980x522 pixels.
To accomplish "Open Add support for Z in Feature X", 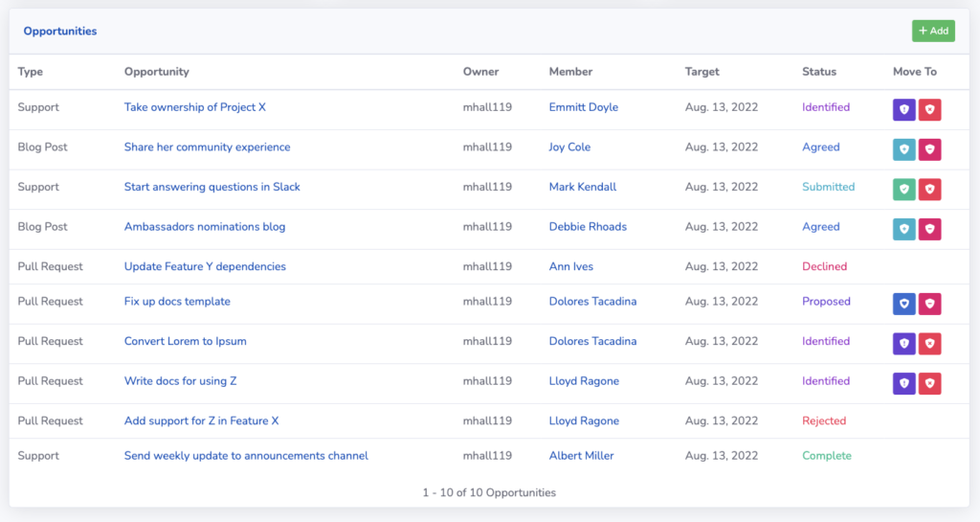I will coord(201,420).
